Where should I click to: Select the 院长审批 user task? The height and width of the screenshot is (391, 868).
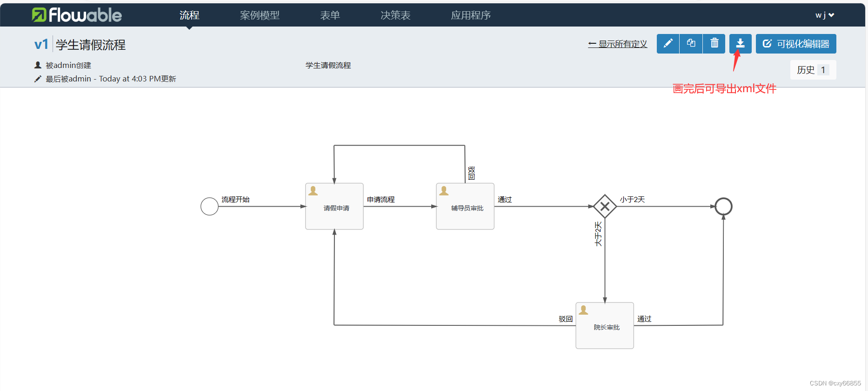click(x=605, y=325)
